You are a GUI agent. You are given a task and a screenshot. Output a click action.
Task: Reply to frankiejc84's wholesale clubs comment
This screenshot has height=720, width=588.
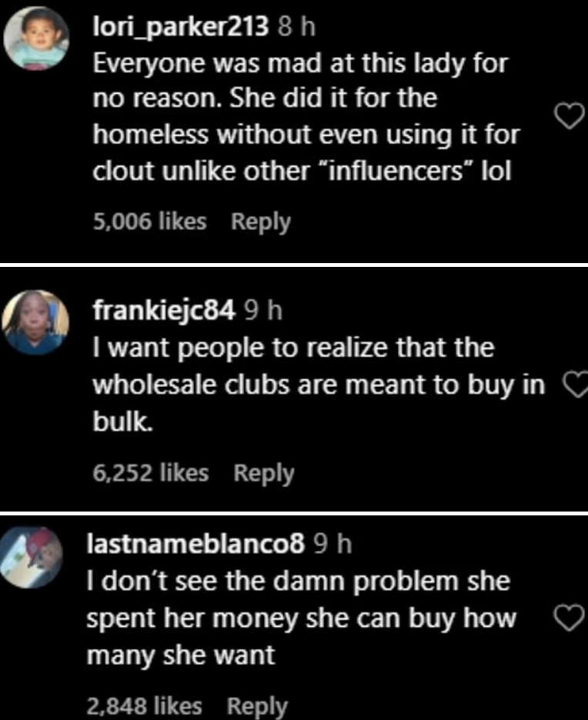pos(264,473)
